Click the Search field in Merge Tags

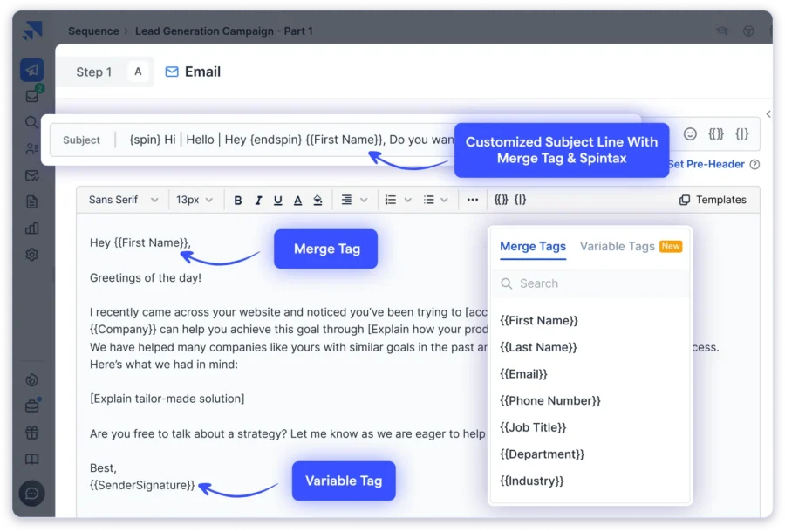point(590,283)
